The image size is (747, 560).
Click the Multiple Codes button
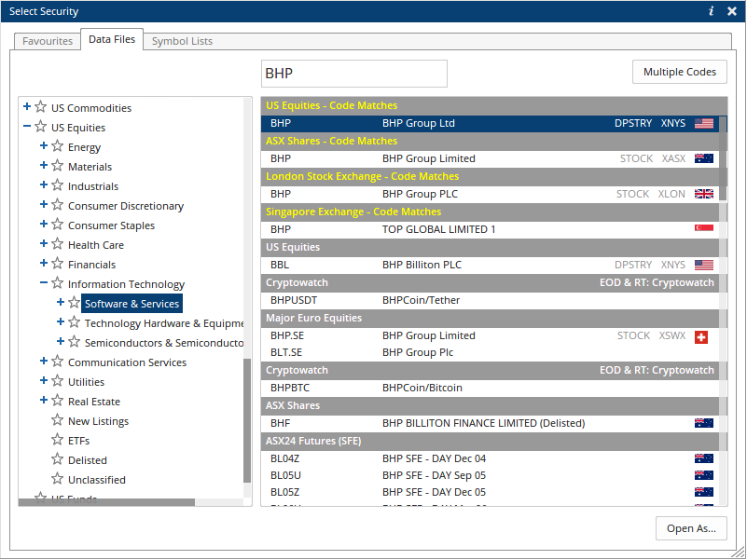point(679,72)
